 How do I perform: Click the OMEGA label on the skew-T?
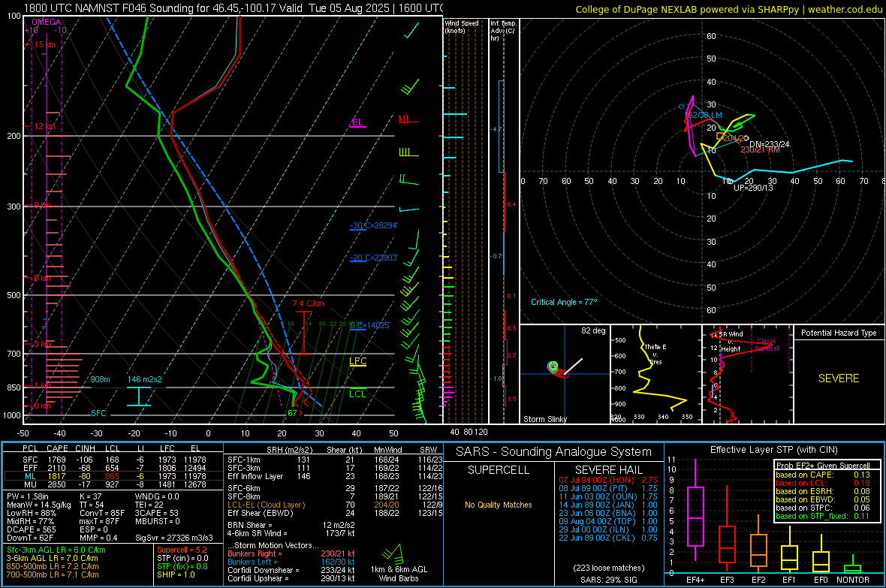[47, 22]
